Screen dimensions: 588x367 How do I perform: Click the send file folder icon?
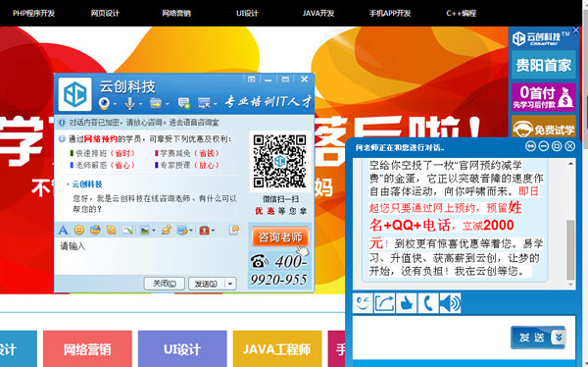point(156,103)
